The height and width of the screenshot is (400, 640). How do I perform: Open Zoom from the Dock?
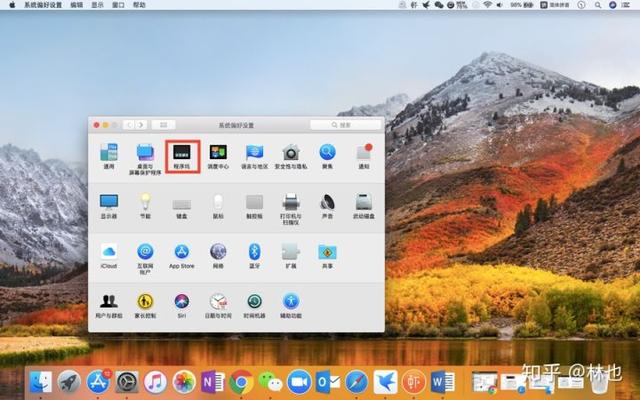299,382
